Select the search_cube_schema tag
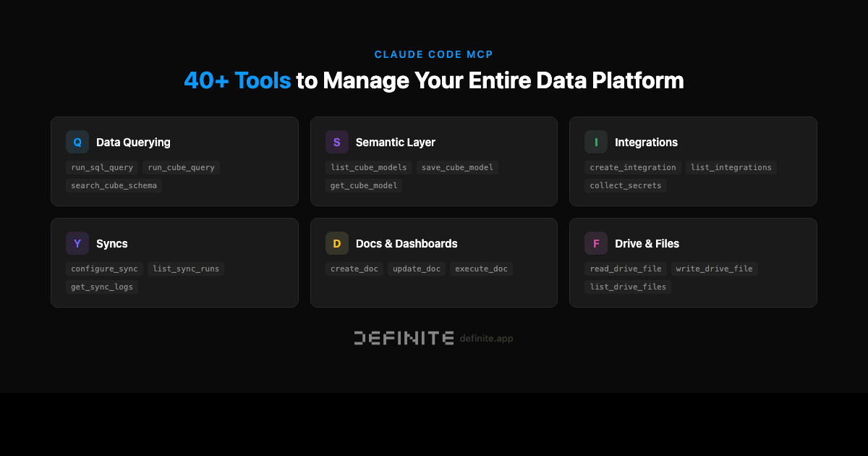This screenshot has height=456, width=868. (x=114, y=185)
